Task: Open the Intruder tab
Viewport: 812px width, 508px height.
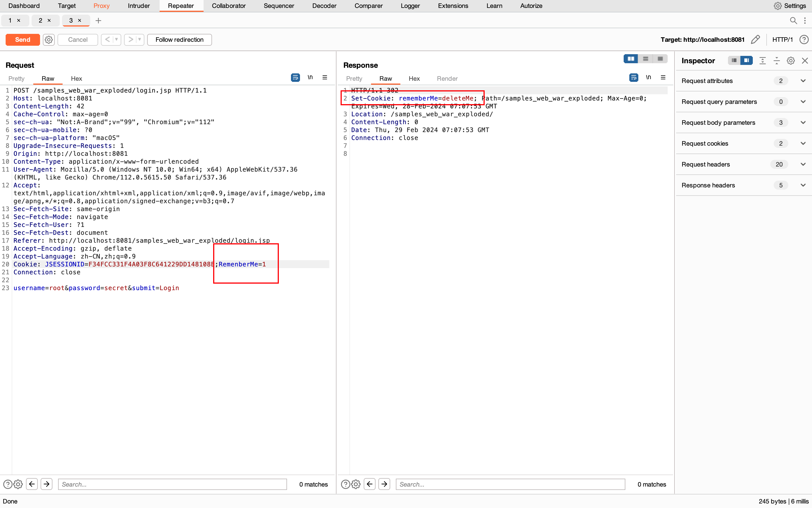Action: coord(139,6)
